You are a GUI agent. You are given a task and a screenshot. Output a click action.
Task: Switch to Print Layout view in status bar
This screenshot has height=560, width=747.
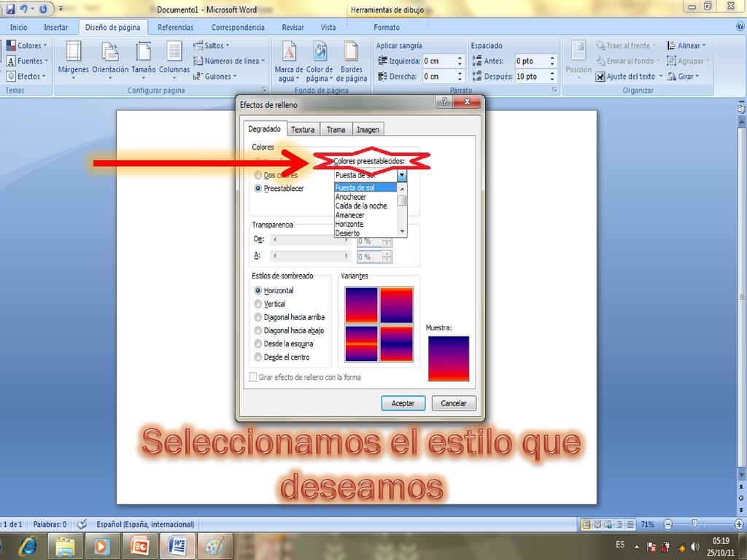(x=587, y=524)
